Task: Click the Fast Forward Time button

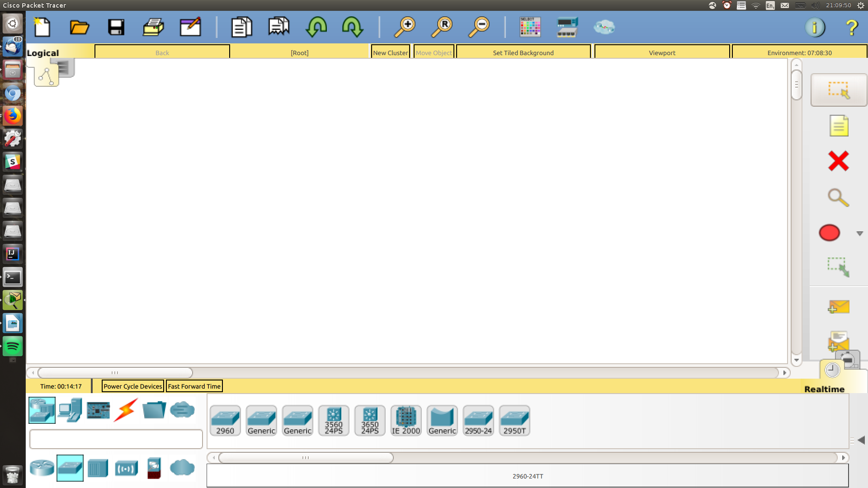Action: point(194,386)
